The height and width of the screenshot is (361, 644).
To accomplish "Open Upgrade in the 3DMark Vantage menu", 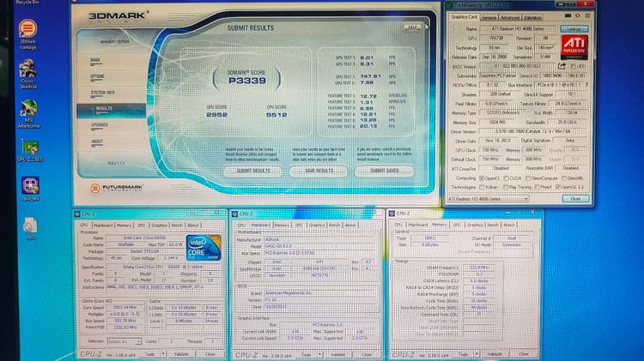I will click(x=100, y=124).
